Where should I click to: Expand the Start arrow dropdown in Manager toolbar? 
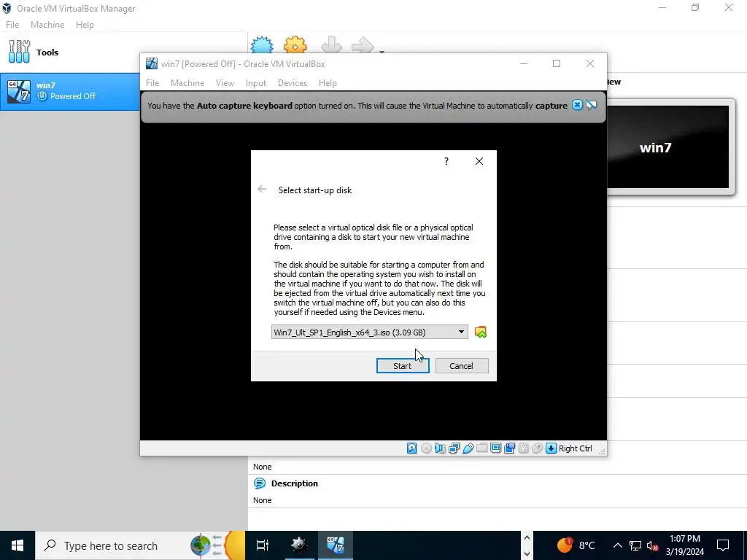click(382, 50)
